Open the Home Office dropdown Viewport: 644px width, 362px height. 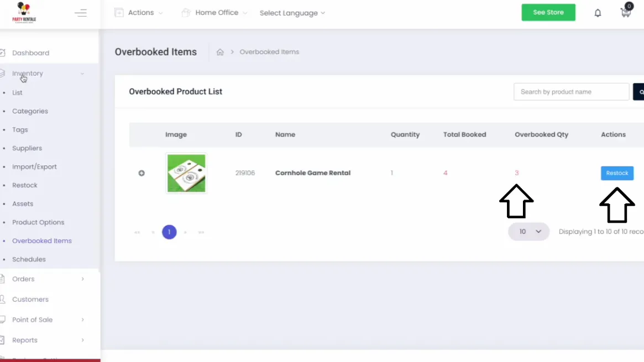[x=214, y=13]
